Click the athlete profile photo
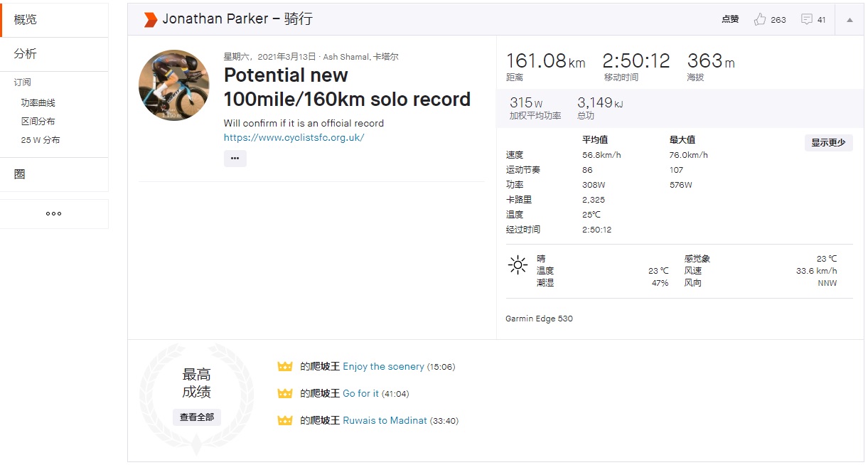 [173, 85]
